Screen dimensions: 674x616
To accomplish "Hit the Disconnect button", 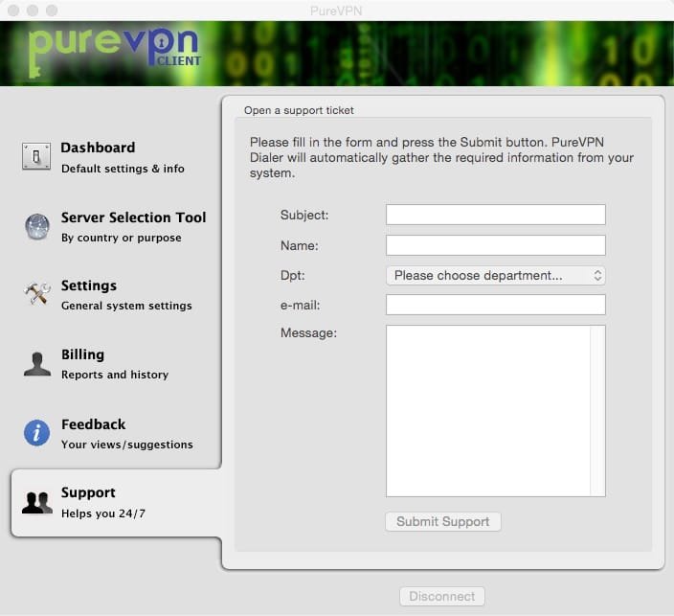I will pyautogui.click(x=441, y=596).
